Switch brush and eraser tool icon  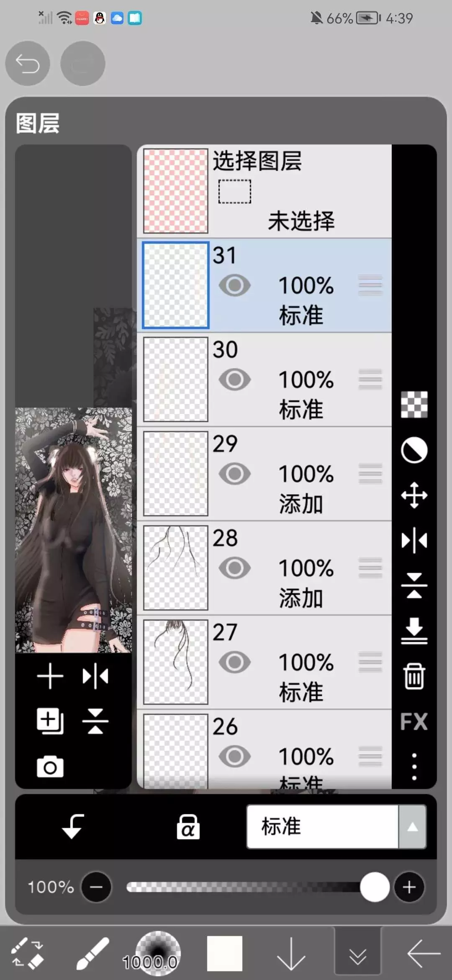[27, 953]
